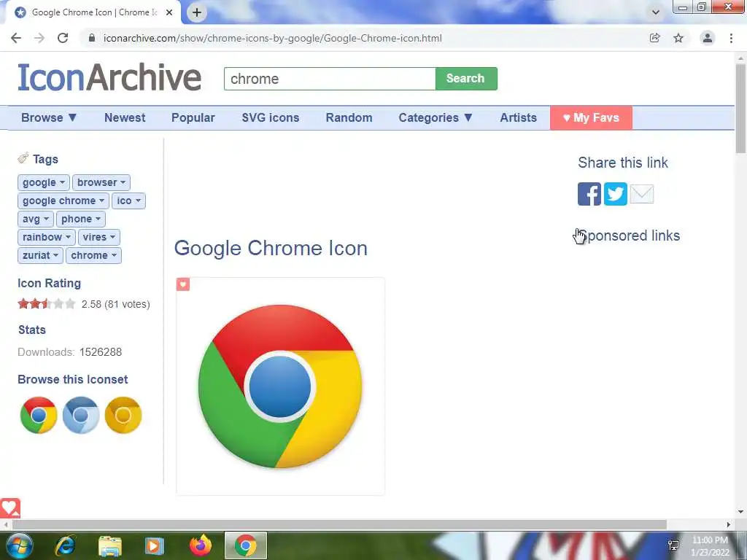This screenshot has width=747, height=560.
Task: Open the tab search chevron
Action: pyautogui.click(x=656, y=12)
